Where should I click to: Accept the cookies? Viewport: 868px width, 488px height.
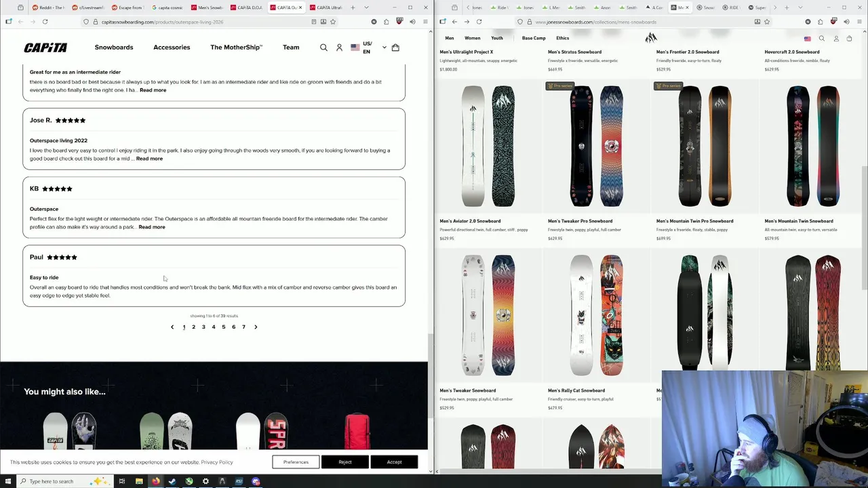pyautogui.click(x=394, y=462)
